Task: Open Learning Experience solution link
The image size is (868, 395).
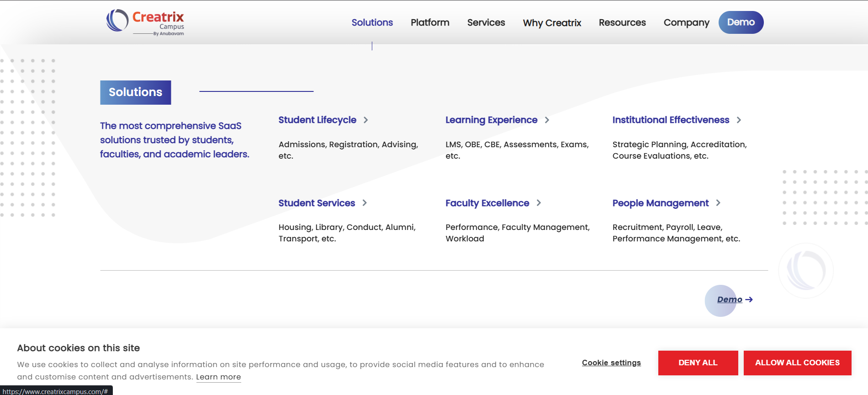Action: point(492,120)
